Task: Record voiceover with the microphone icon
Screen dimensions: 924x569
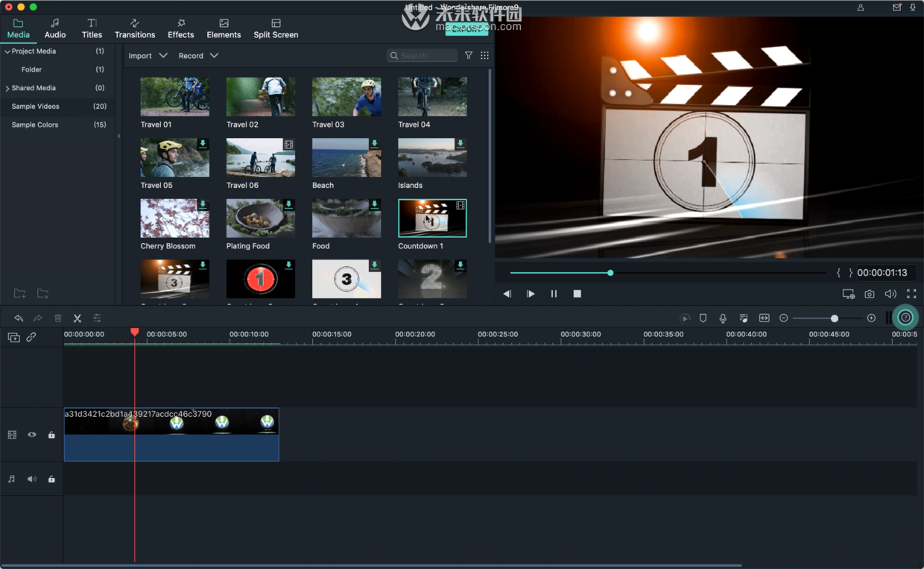Action: click(723, 318)
